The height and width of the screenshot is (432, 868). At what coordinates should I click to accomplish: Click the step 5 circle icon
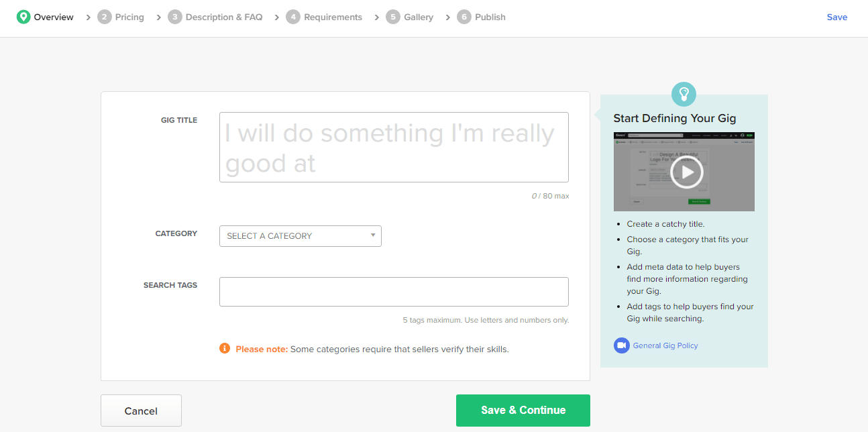[393, 17]
